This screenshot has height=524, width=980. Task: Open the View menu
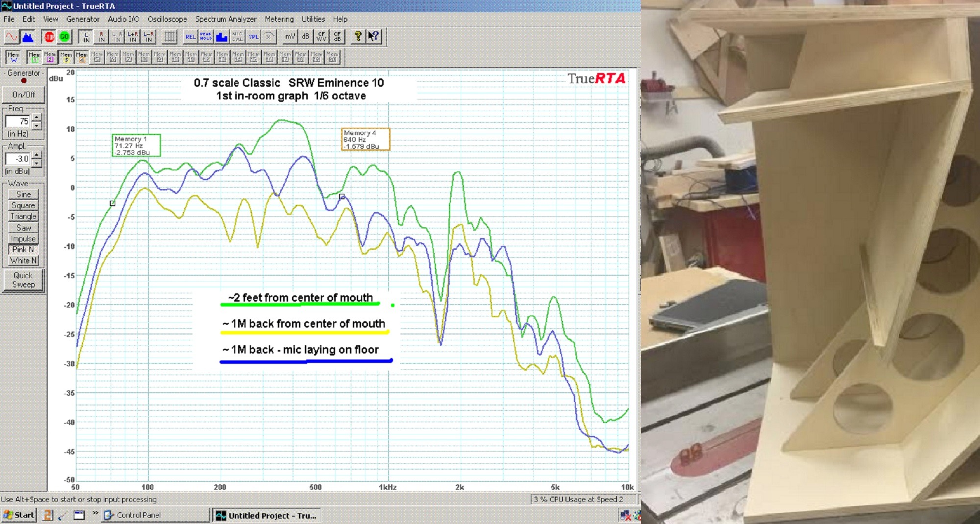coord(50,19)
